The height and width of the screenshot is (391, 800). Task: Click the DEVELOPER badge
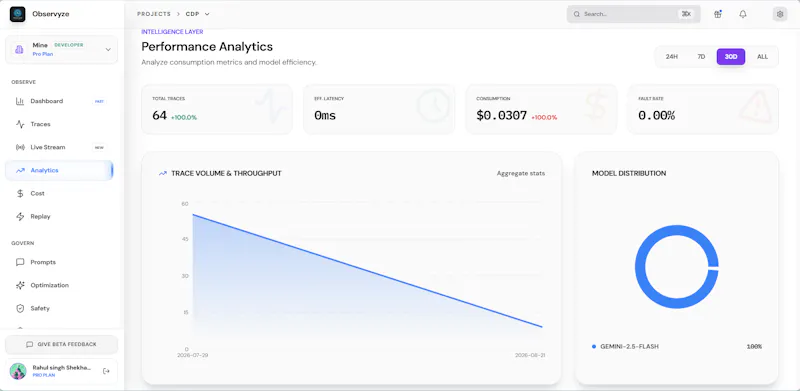tap(69, 45)
